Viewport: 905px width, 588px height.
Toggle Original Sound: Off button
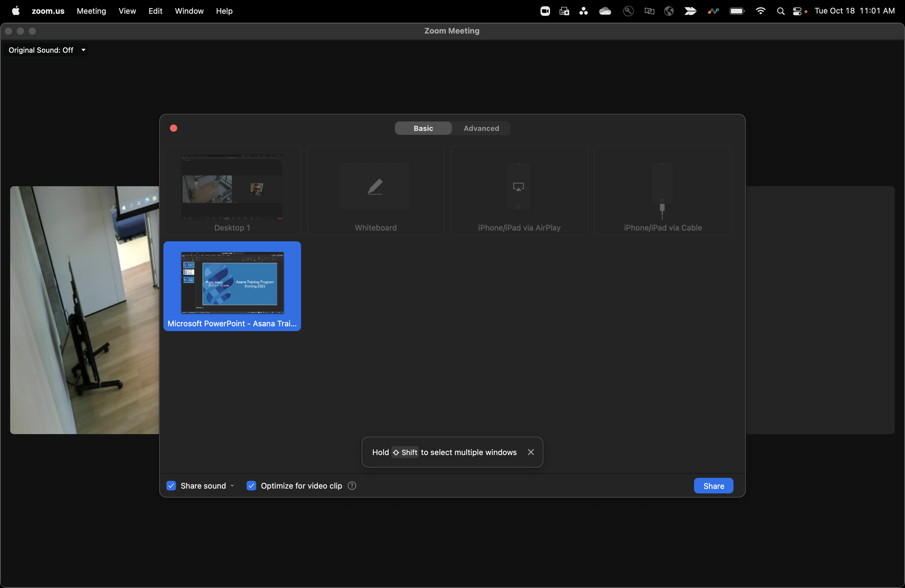(x=41, y=50)
